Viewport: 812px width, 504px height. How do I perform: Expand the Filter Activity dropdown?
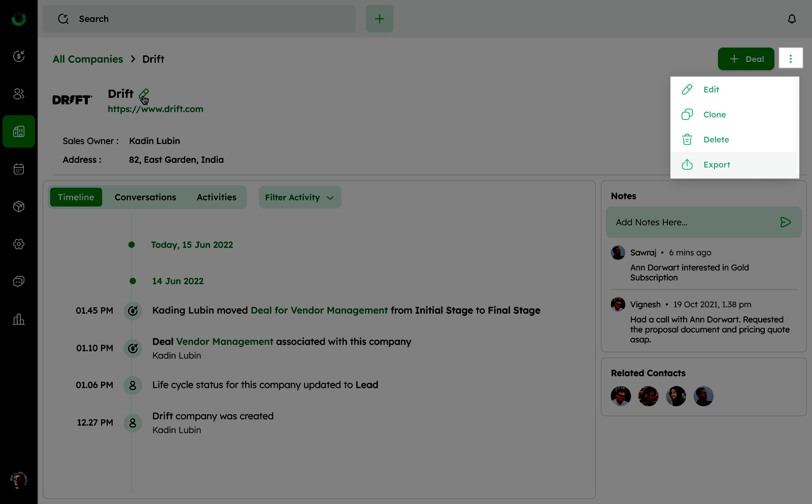(x=300, y=197)
